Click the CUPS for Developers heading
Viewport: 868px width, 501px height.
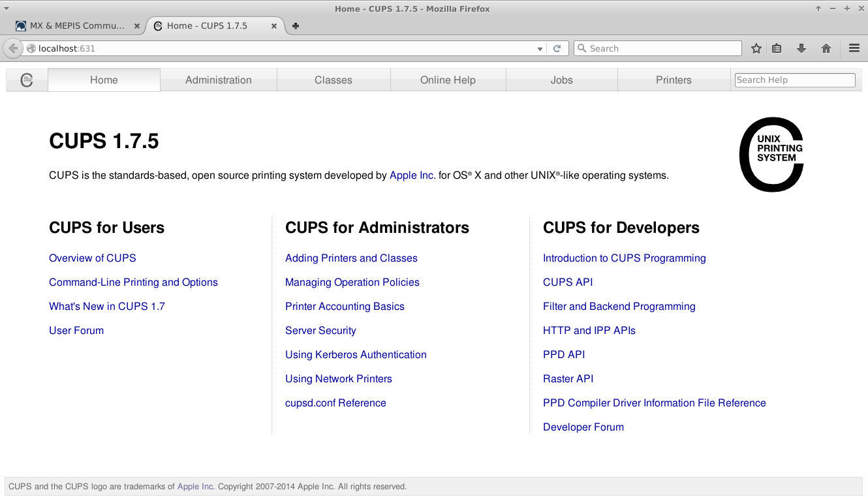[621, 228]
